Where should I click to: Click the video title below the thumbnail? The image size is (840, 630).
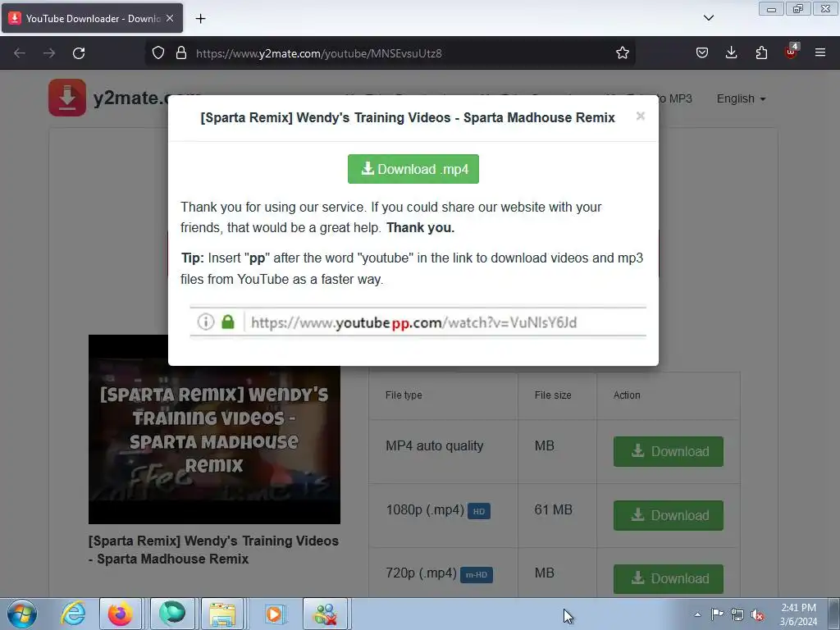click(213, 550)
